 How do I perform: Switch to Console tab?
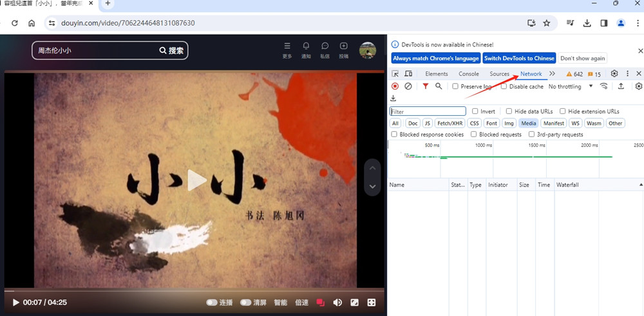(469, 74)
